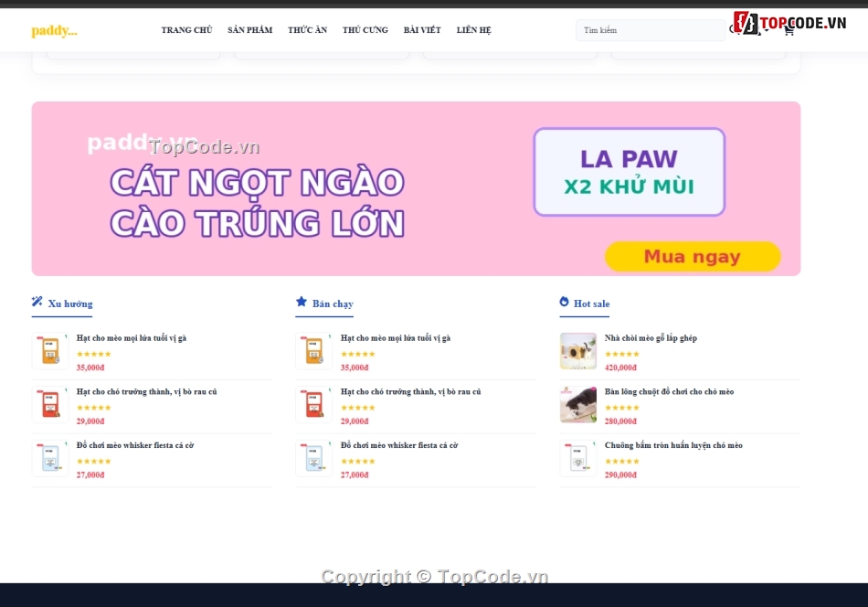Click stars of Bán chạy Hạt cho chó
The image size is (868, 607).
pos(358,408)
